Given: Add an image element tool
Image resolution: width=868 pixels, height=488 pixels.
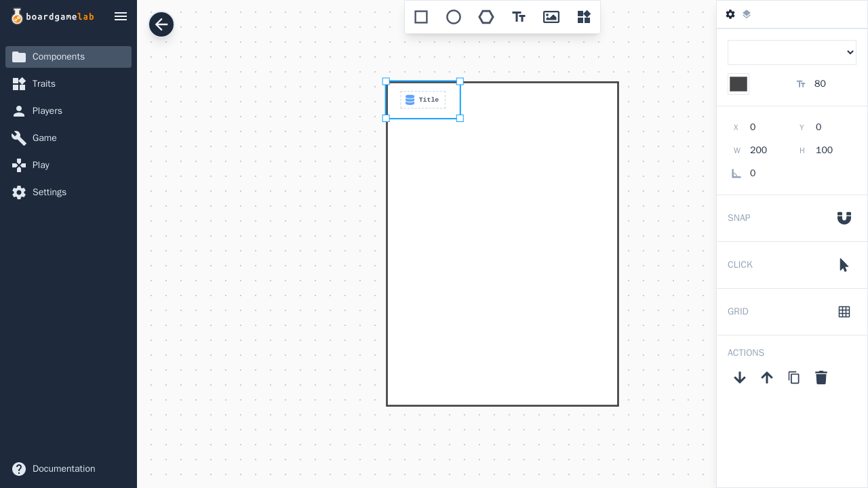Looking at the screenshot, I should coord(551,17).
